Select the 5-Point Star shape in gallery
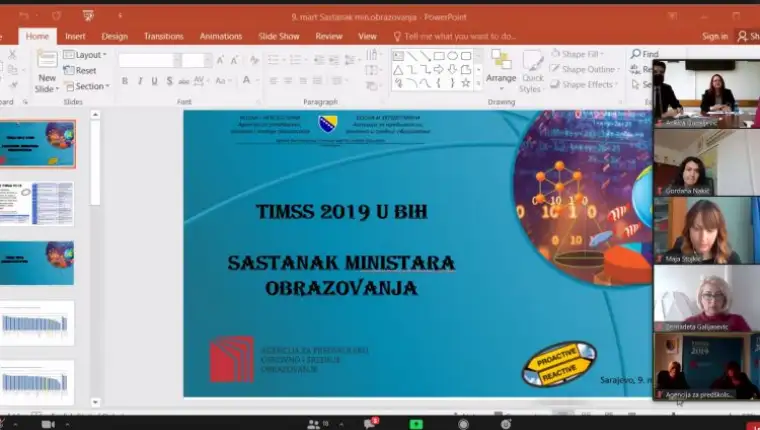 coord(465,83)
